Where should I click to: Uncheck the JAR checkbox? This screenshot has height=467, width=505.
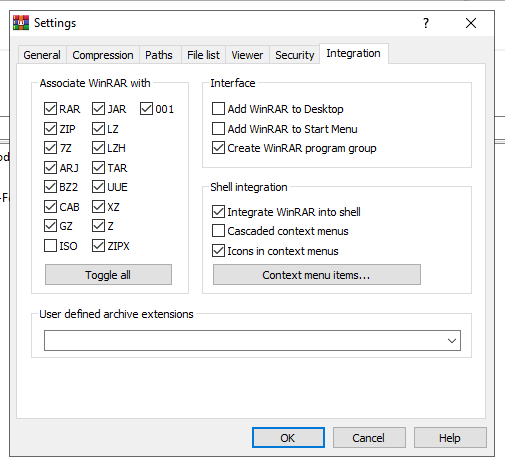(x=98, y=109)
